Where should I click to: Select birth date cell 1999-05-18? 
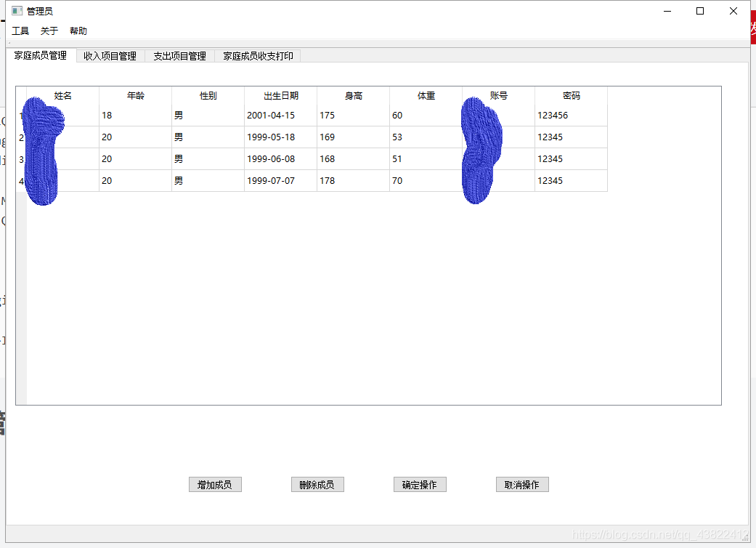[280, 137]
